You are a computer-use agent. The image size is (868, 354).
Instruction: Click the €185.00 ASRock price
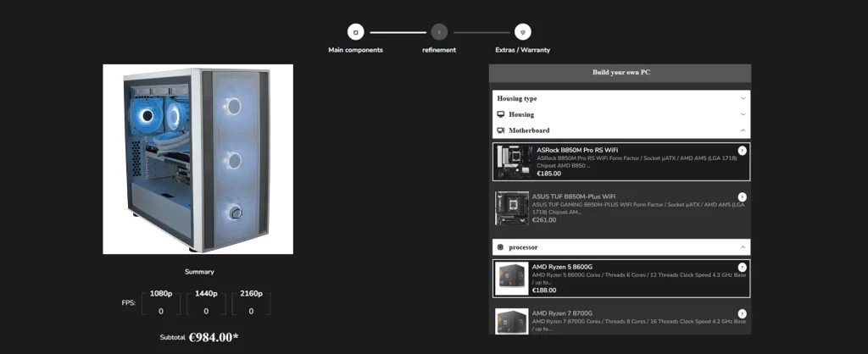tap(549, 173)
